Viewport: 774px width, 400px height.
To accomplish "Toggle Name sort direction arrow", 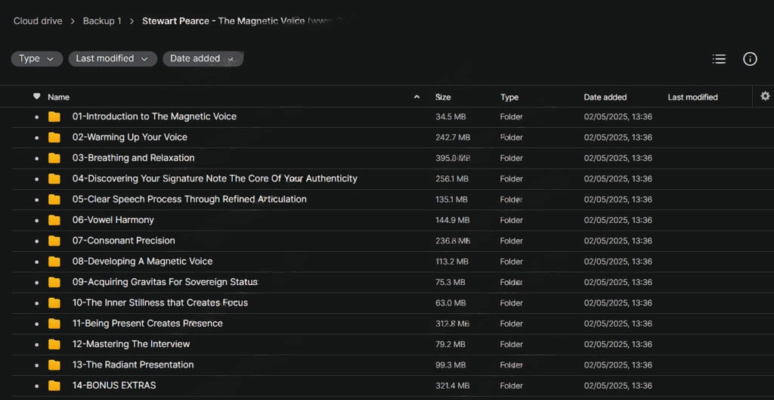I will [x=417, y=97].
